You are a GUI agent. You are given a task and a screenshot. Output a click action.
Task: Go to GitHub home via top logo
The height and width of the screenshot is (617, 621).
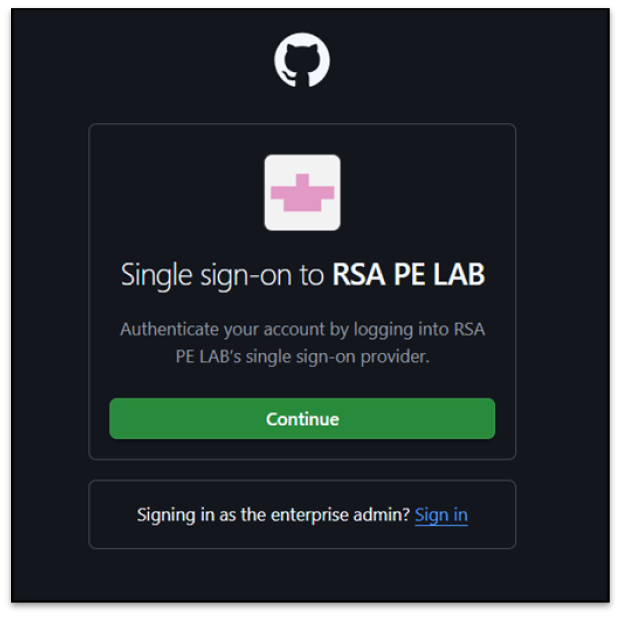302,61
